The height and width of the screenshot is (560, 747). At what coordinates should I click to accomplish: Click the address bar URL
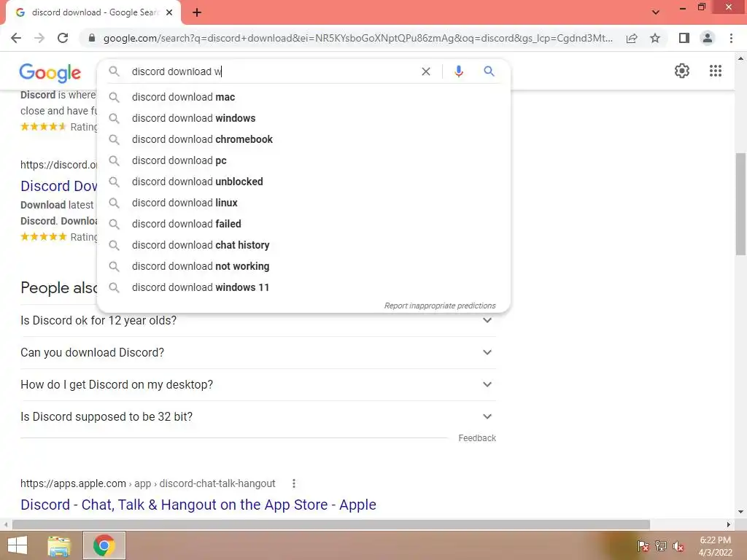pos(357,38)
